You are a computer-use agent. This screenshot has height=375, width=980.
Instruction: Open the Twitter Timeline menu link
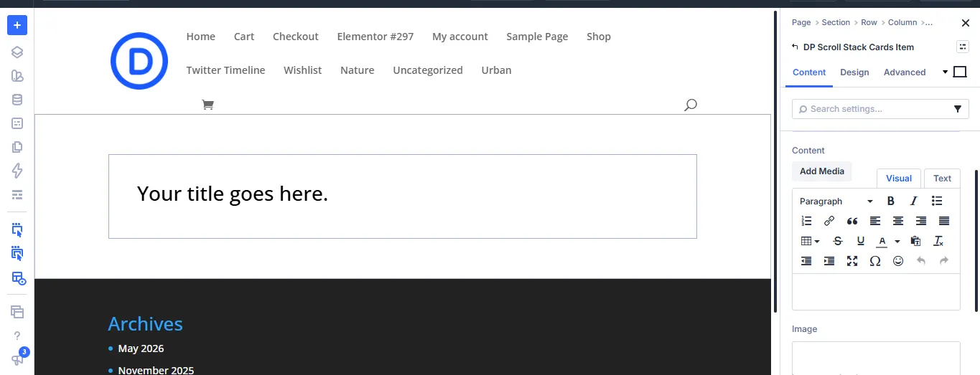click(225, 70)
